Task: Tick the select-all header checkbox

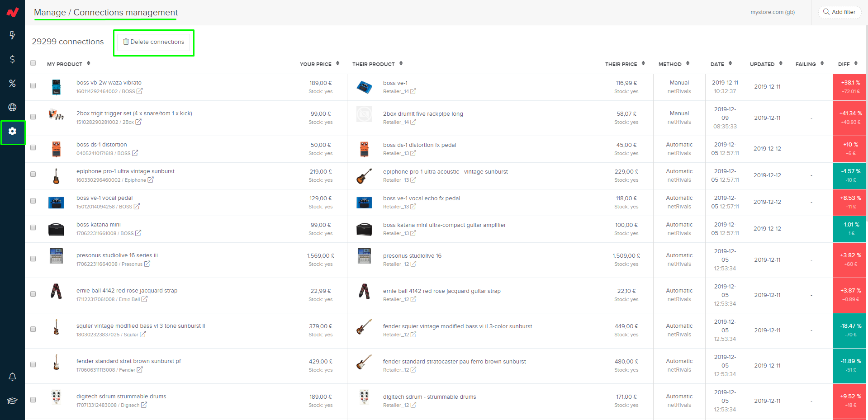Action: 33,63
